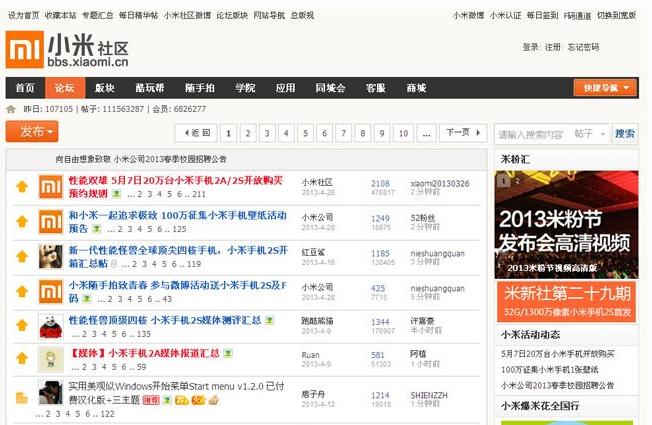Open the 客服 nav tab
Image resolution: width=652 pixels, height=425 pixels.
tap(376, 88)
